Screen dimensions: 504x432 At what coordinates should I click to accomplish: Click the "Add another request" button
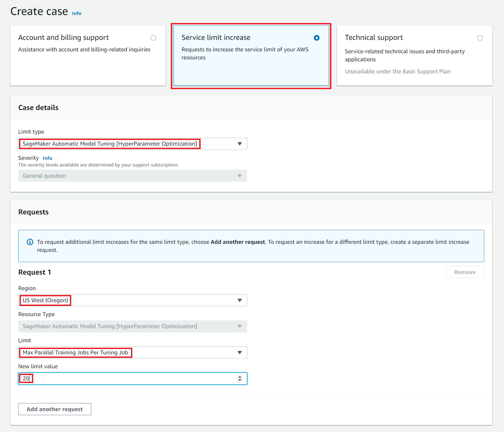pos(54,409)
